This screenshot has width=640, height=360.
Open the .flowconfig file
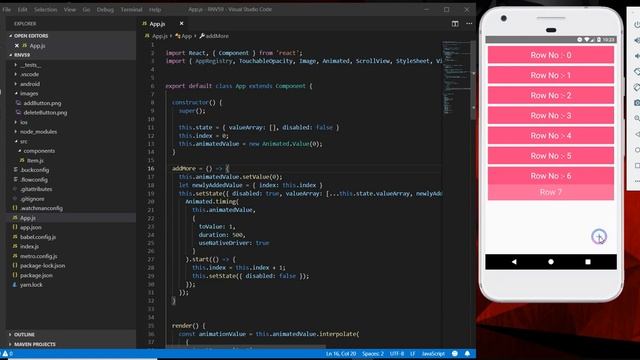[x=34, y=180]
